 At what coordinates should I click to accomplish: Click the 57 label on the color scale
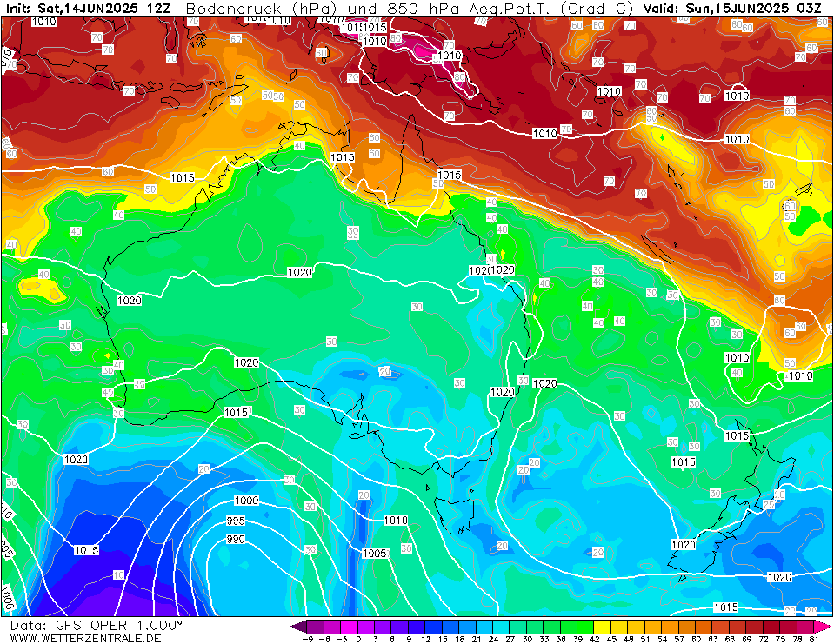click(679, 639)
